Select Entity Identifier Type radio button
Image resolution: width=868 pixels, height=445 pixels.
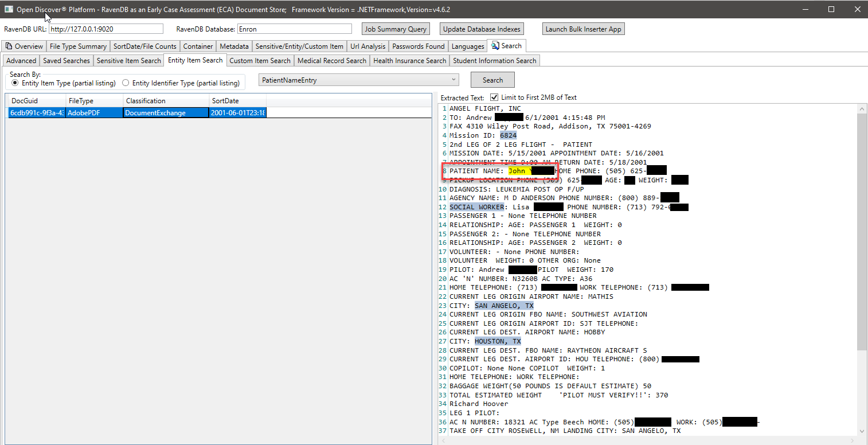tap(126, 83)
